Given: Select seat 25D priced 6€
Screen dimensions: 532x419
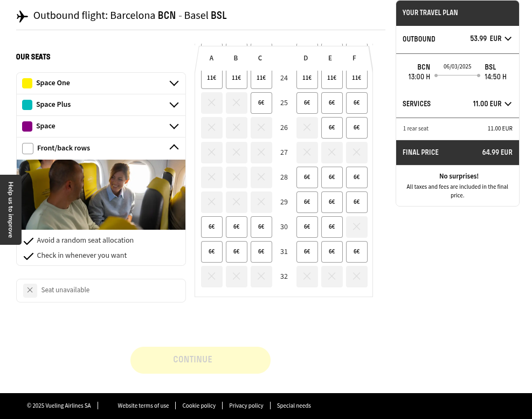Looking at the screenshot, I should pyautogui.click(x=307, y=103).
